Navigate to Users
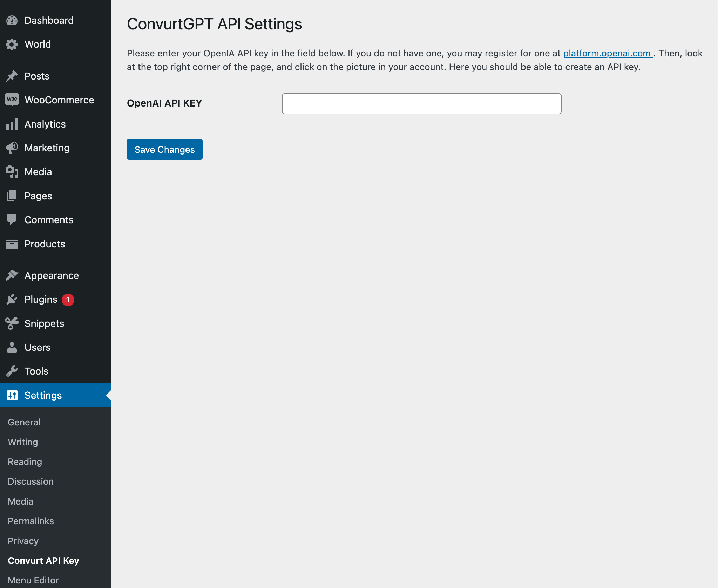Image resolution: width=718 pixels, height=588 pixels. click(x=56, y=347)
